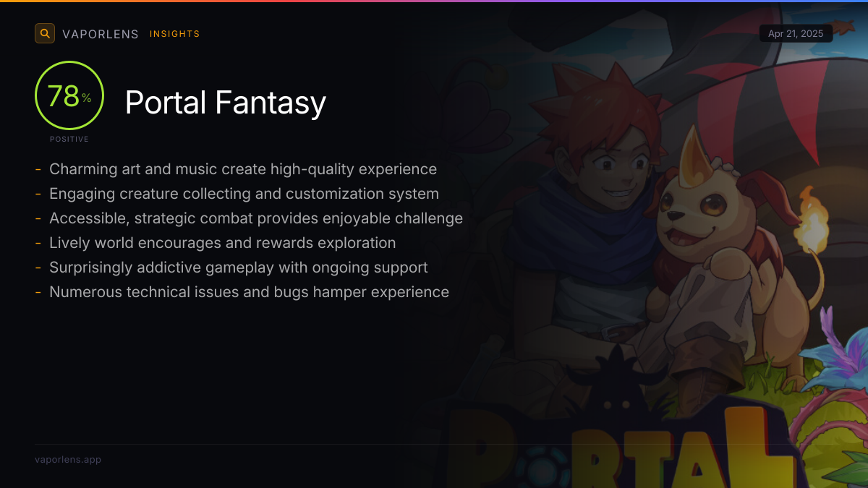Select the creature collecting and customization bullet
This screenshot has height=488, width=868.
[x=244, y=194]
